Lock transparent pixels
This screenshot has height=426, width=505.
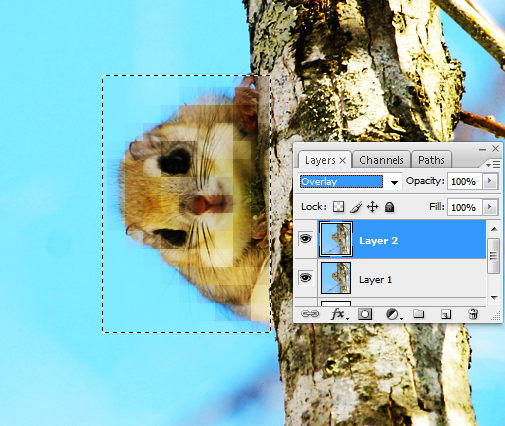[x=338, y=207]
